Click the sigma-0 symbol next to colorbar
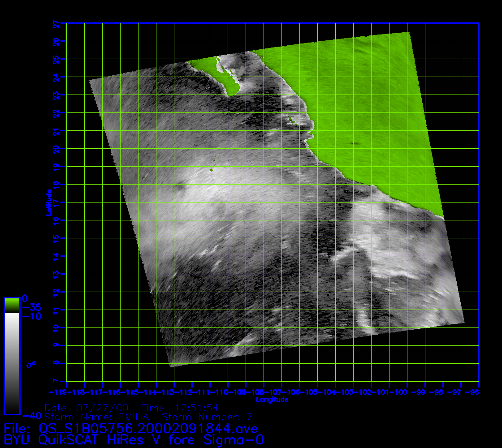Screen dimensions: 502x448 31,365
